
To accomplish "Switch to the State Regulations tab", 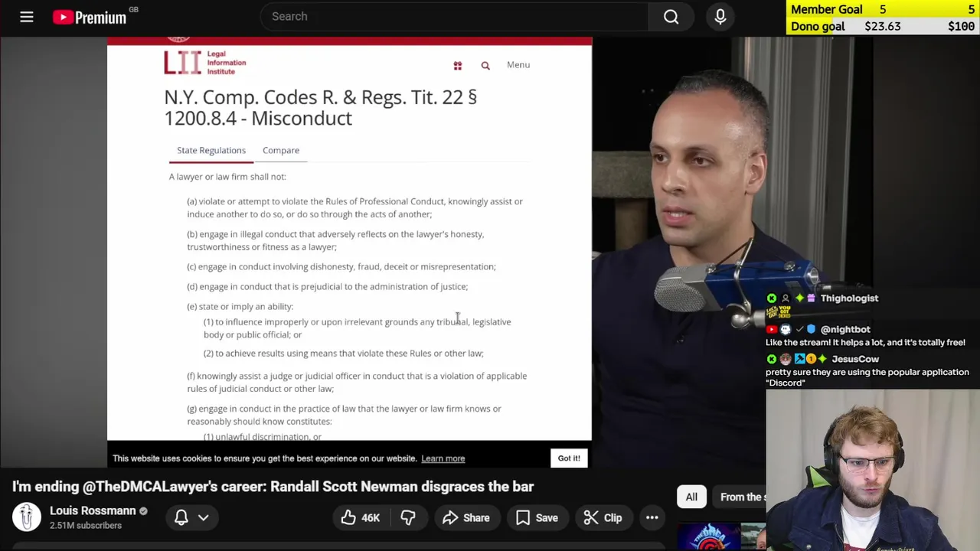I will click(211, 151).
